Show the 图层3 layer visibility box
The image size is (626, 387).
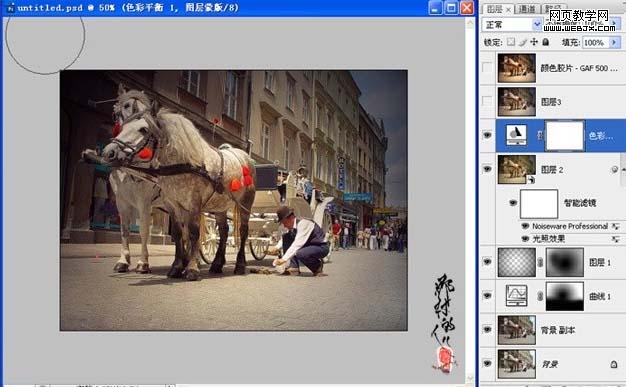(x=487, y=102)
